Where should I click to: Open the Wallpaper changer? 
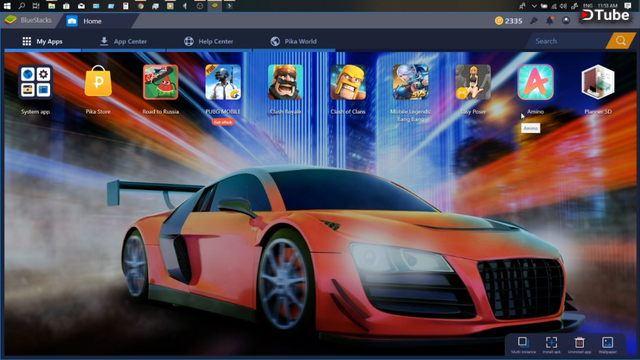point(607,344)
